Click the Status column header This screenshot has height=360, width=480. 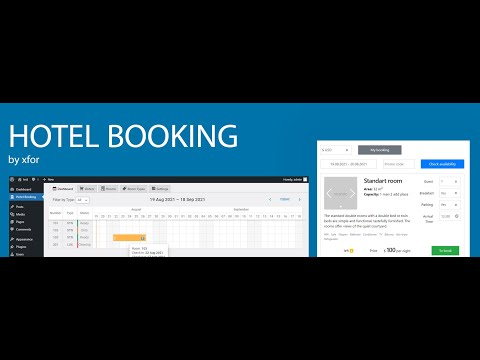[x=84, y=213]
